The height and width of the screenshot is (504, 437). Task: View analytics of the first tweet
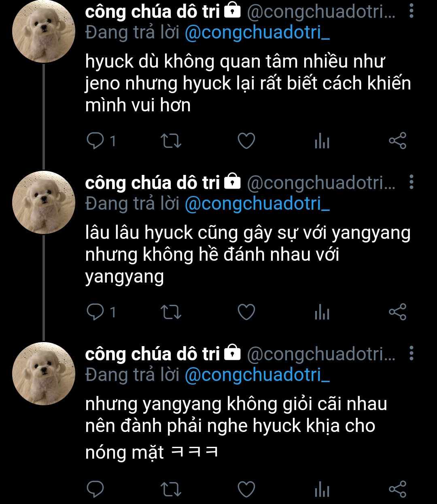coord(322,141)
